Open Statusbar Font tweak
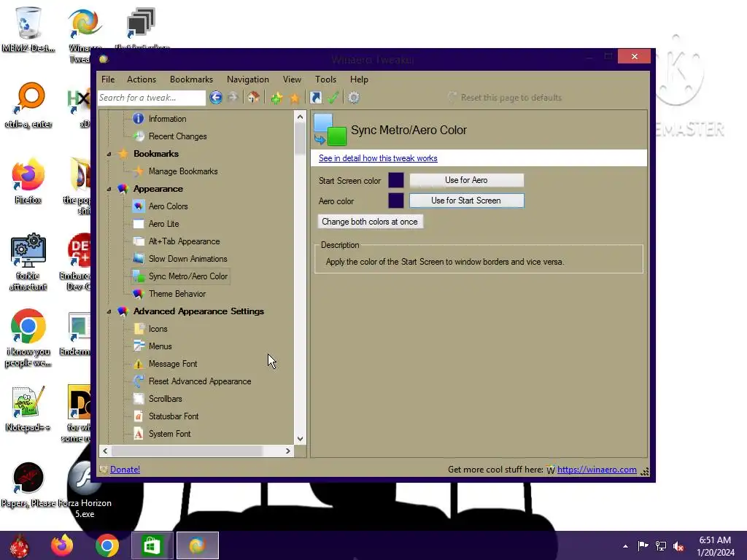747x560 pixels. tap(174, 416)
